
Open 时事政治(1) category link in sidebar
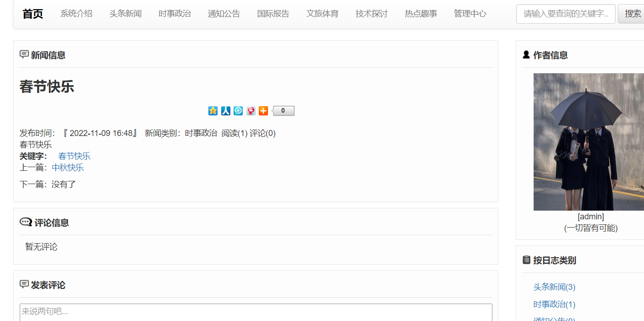click(554, 305)
